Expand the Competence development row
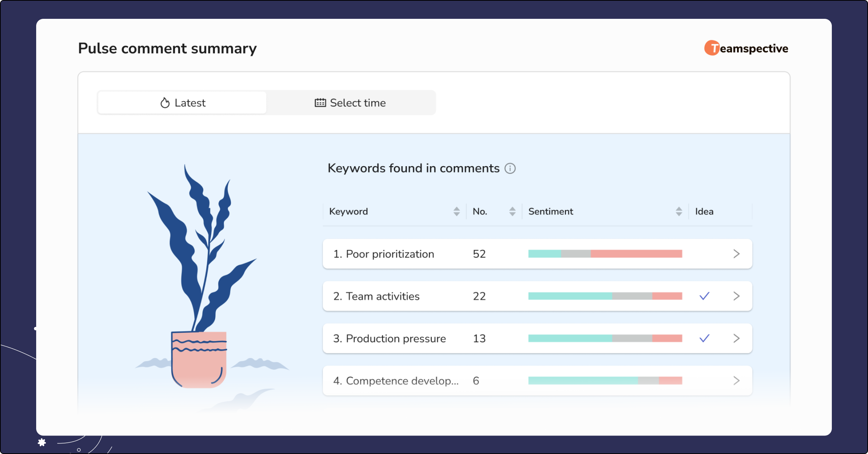The width and height of the screenshot is (868, 454). coord(736,381)
